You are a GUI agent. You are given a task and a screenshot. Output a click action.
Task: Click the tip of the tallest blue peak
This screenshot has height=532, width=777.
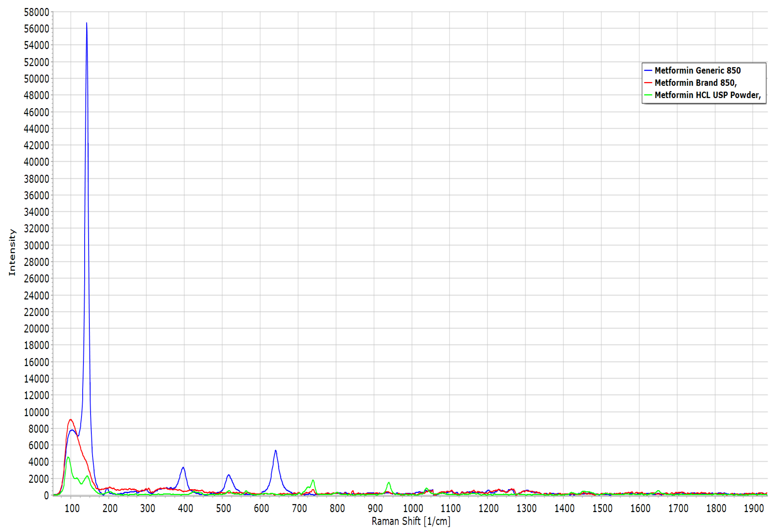[x=87, y=23]
